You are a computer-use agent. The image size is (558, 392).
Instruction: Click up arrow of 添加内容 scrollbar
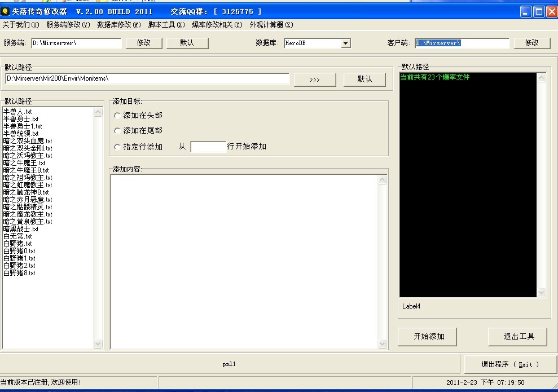pos(383,180)
